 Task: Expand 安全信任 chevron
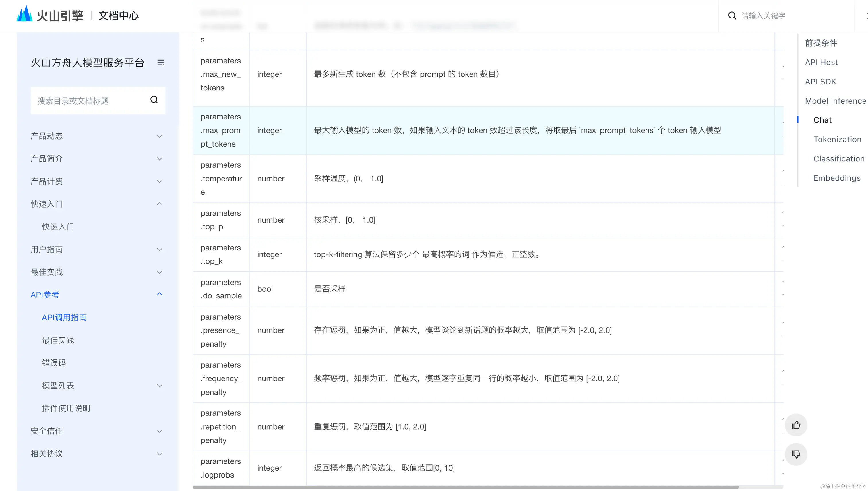160,431
